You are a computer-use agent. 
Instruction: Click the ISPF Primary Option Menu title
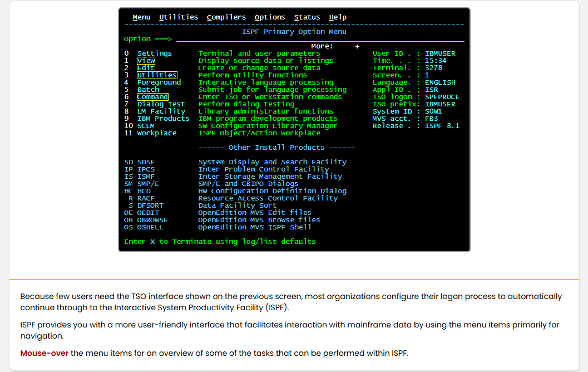294,32
